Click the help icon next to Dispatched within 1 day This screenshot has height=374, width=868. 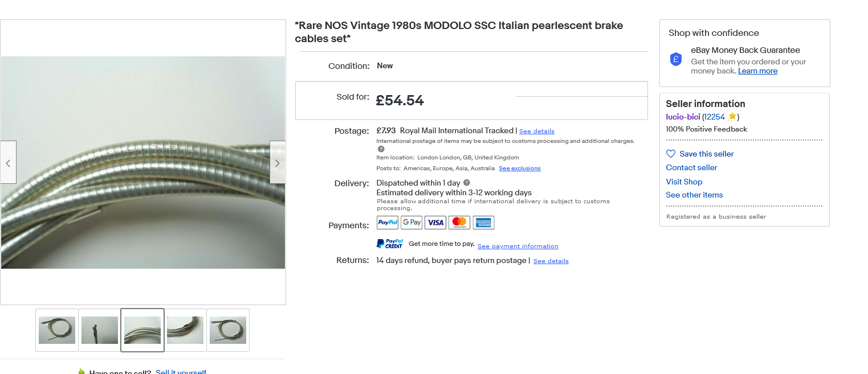click(x=467, y=183)
